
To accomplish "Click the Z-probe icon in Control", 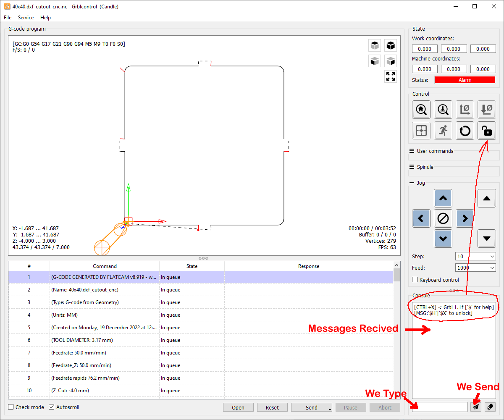I will click(x=443, y=109).
